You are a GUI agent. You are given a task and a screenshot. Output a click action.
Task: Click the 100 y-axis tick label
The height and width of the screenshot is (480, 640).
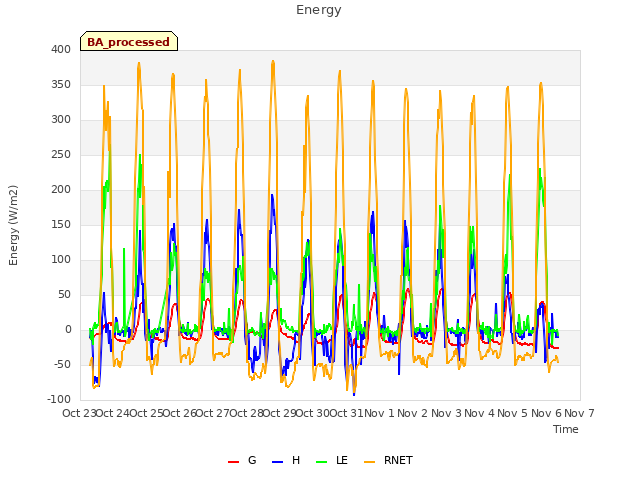coord(61,260)
